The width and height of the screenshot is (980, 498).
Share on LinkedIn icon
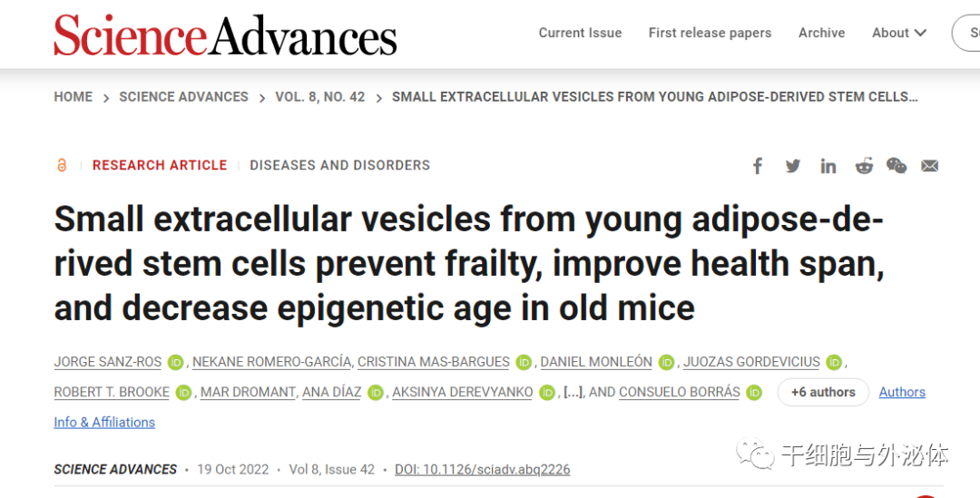[x=828, y=166]
